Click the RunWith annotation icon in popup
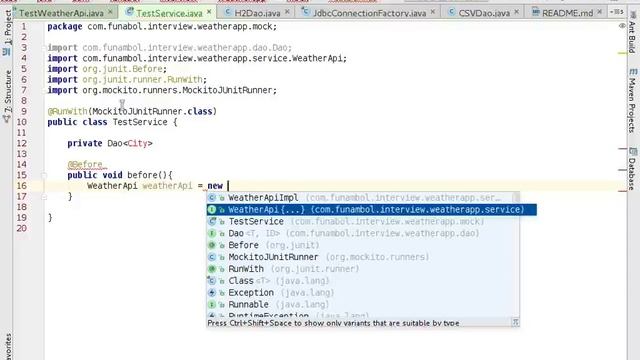This screenshot has width=640, height=360. (212, 269)
